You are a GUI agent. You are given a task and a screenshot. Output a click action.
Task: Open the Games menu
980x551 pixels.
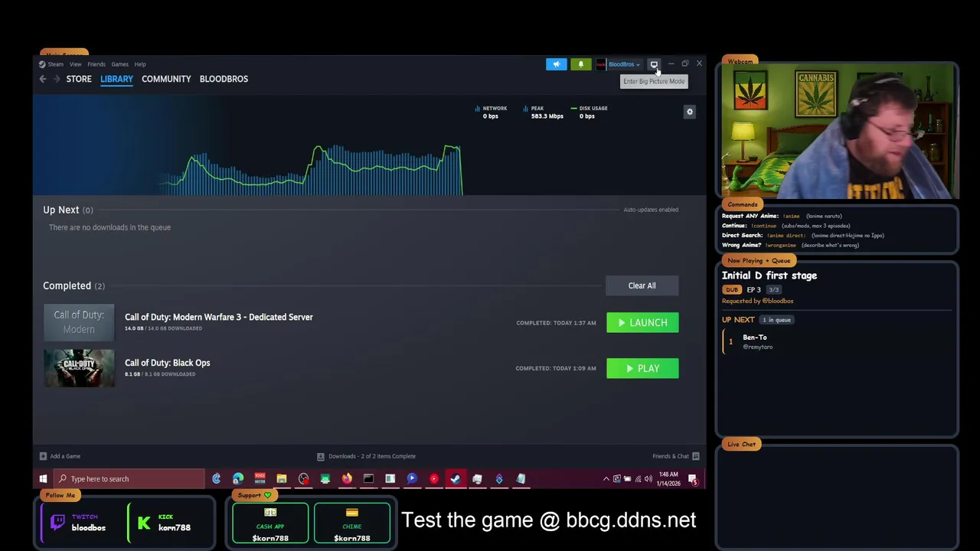pyautogui.click(x=119, y=64)
